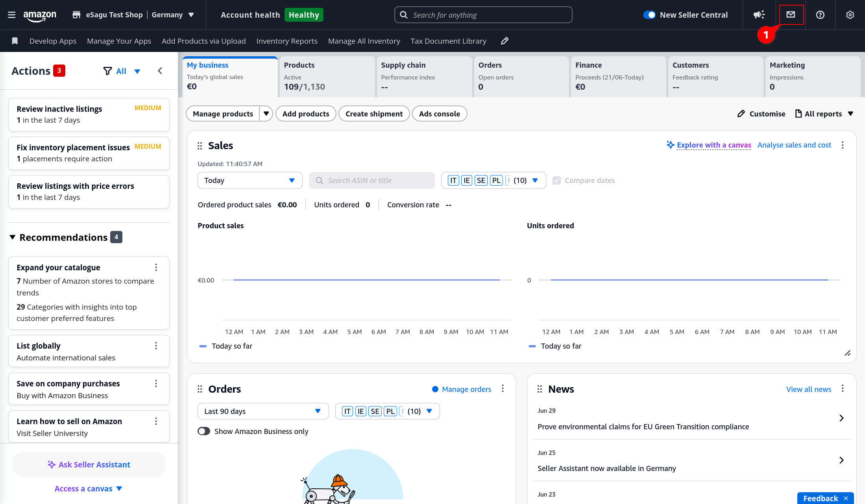The height and width of the screenshot is (504, 865).
Task: Select the Orders tab
Action: click(521, 77)
